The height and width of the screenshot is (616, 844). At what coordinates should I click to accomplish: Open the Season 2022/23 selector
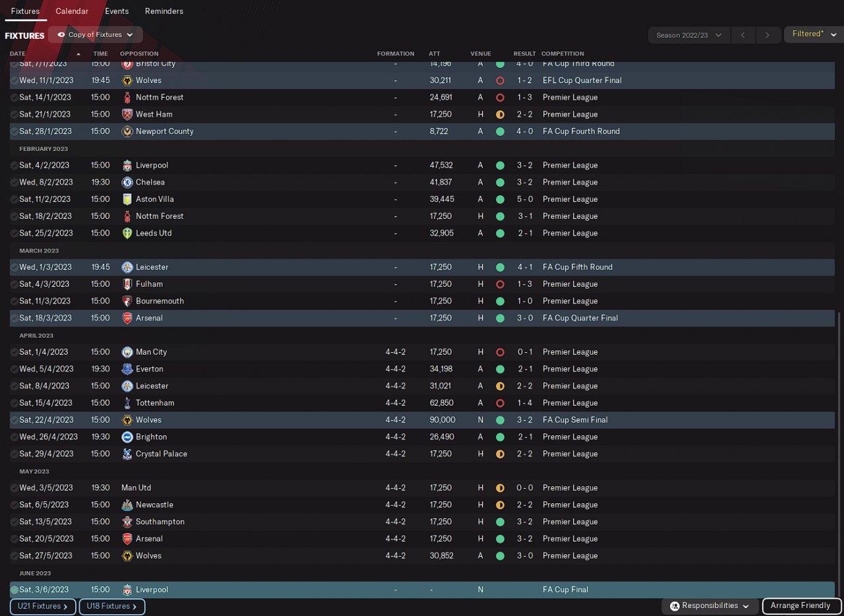[688, 35]
